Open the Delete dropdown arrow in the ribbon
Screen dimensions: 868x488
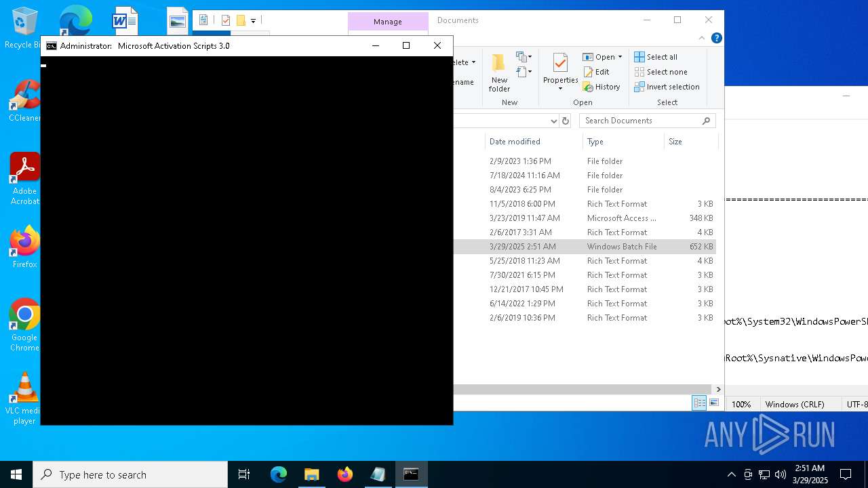coord(473,62)
